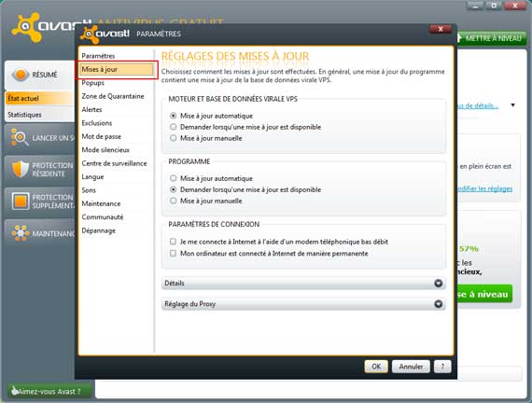Open the Langue settings page

92,177
